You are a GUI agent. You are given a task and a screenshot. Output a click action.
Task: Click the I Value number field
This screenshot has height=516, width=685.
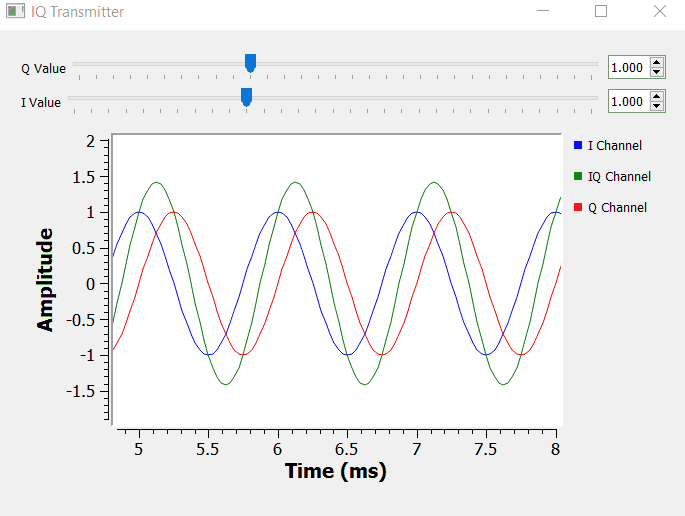[x=628, y=102]
